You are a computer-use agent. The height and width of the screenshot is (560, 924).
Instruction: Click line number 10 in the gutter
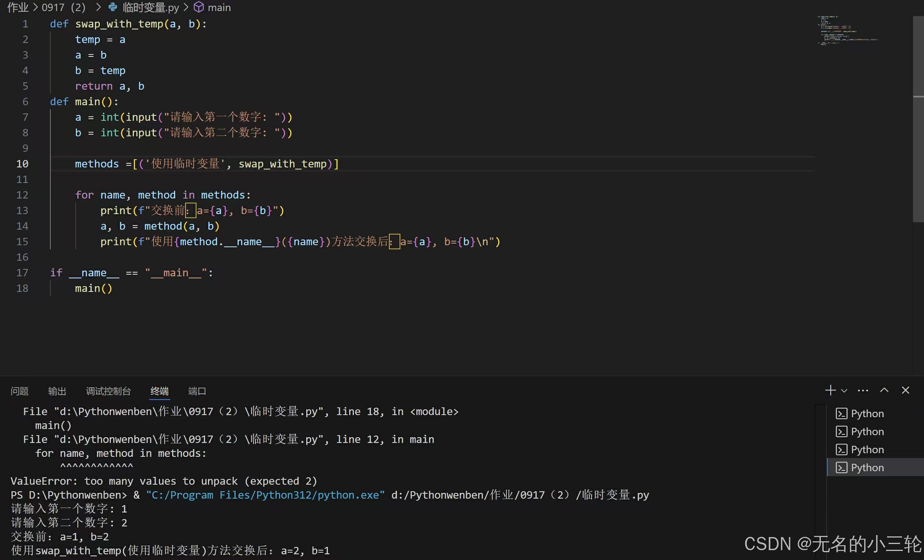click(23, 164)
